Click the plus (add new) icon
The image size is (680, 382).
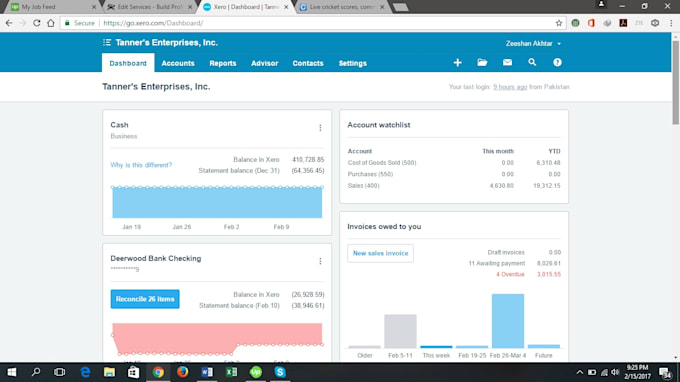(x=458, y=63)
